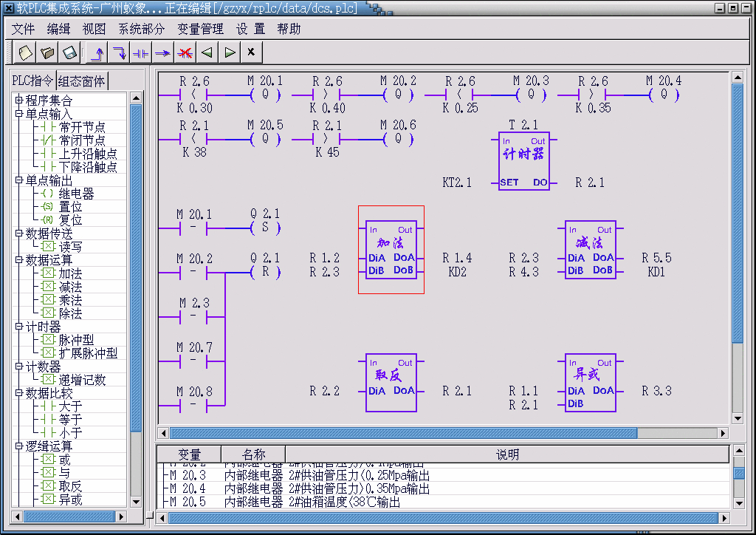Collapse the 计数器 tree node
The height and width of the screenshot is (535, 756).
(x=18, y=367)
